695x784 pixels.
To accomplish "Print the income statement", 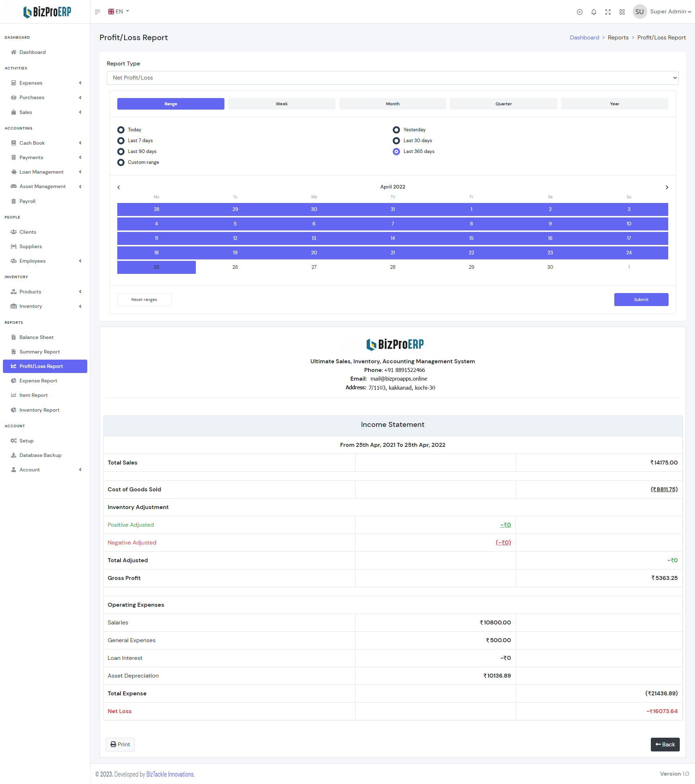I will [120, 745].
